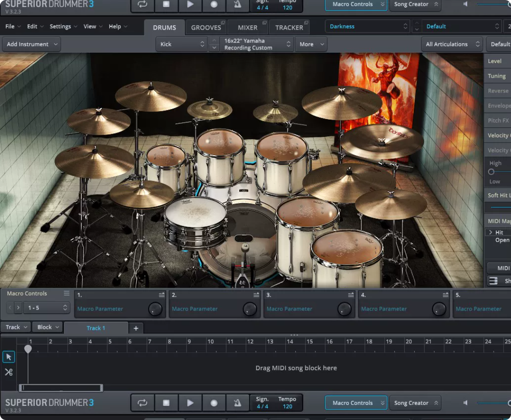
Task: Open the 1 - 5 macro range dropdown
Action: tap(47, 308)
